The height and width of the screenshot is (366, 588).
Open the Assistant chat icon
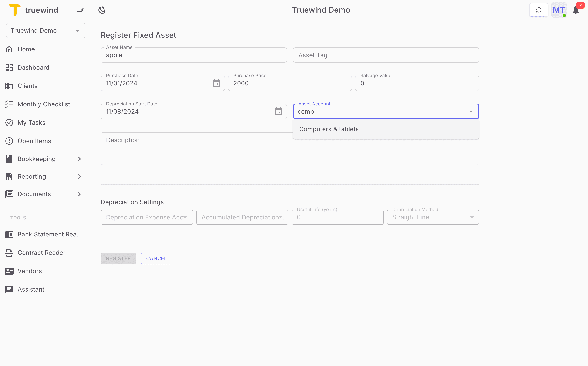coord(9,289)
